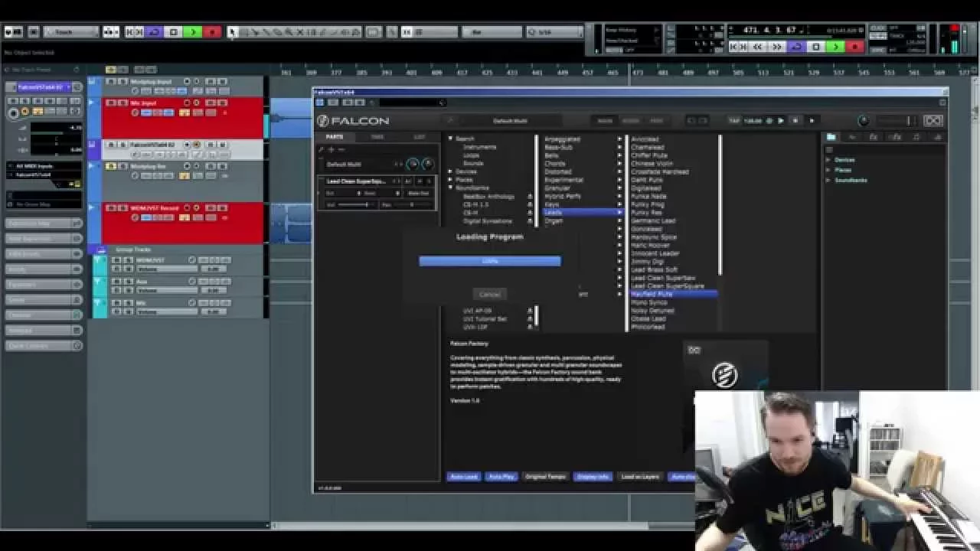The width and height of the screenshot is (980, 551).
Task: Collapse the Search tree node in Falcon browser
Action: point(451,139)
